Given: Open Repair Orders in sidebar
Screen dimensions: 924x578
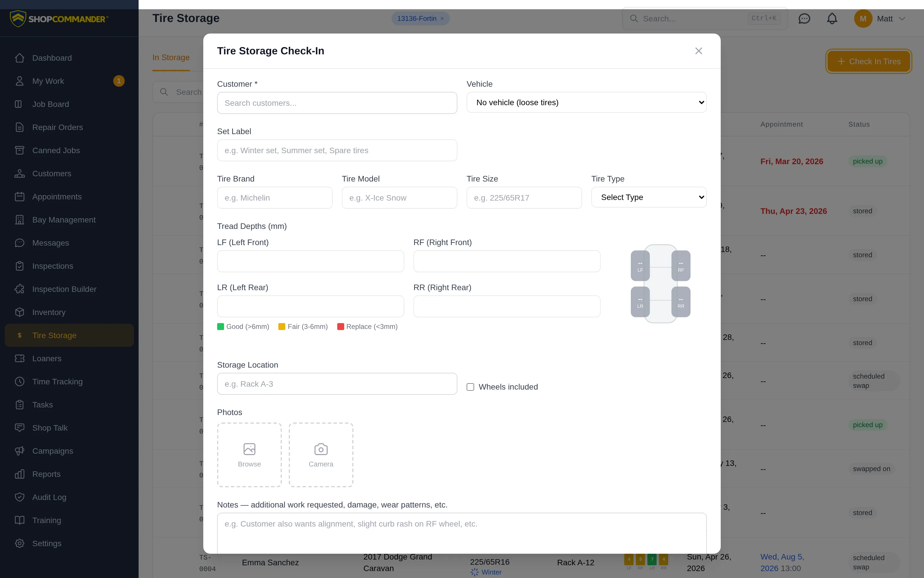Looking at the screenshot, I should 69,127.
